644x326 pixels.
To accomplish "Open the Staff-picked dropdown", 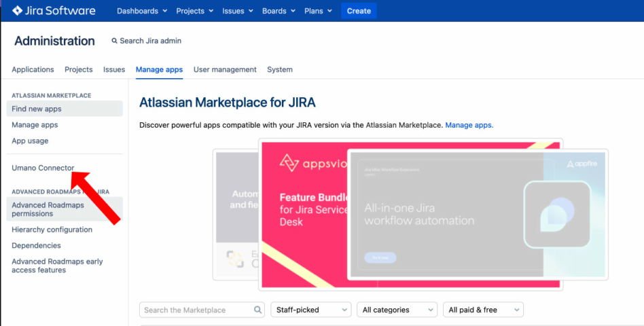I will coord(311,310).
